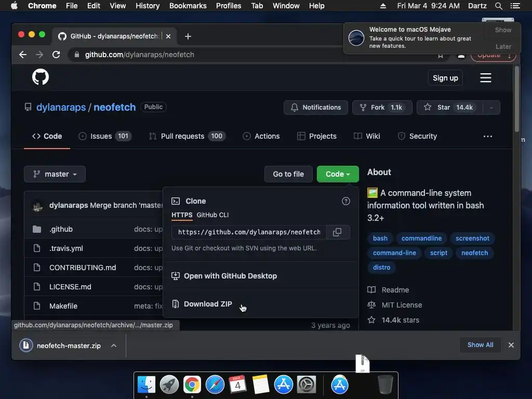Click the eject icon in menu bar
Viewport: 532px width, 399px height.
pyautogui.click(x=383, y=6)
